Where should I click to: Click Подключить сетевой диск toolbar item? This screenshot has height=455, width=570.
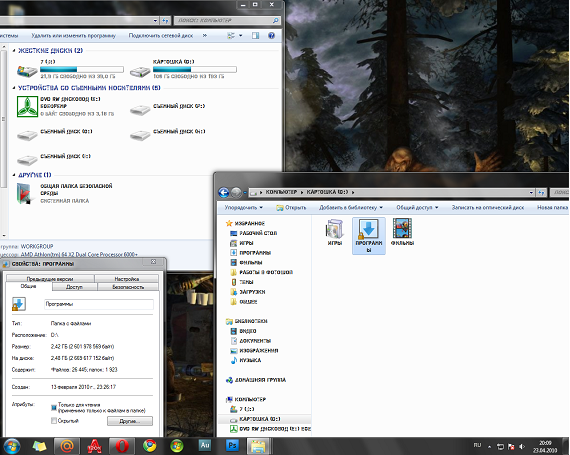click(161, 36)
